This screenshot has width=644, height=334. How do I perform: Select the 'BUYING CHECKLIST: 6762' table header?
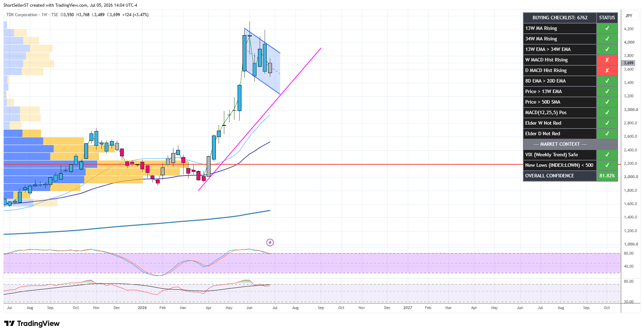[560, 18]
